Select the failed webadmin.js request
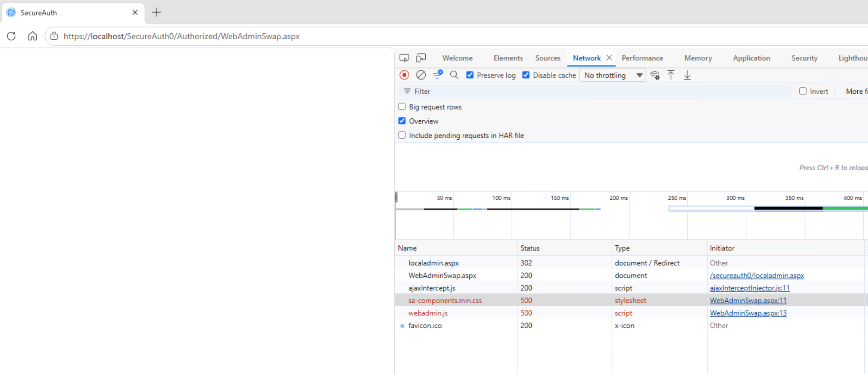The image size is (868, 374). click(x=428, y=313)
